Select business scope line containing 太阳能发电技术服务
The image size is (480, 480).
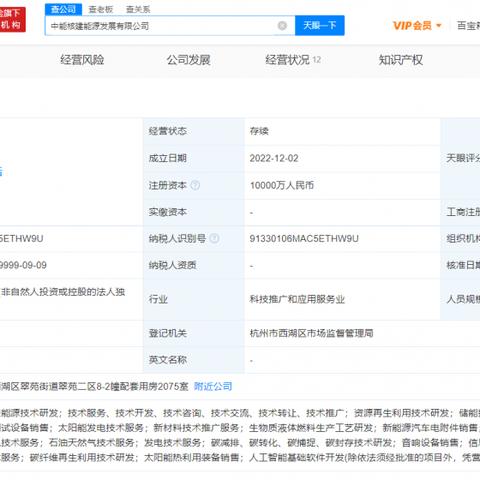240,428
